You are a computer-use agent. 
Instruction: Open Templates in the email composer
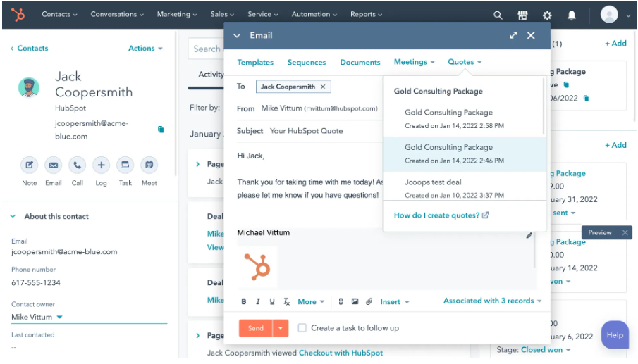pos(255,62)
